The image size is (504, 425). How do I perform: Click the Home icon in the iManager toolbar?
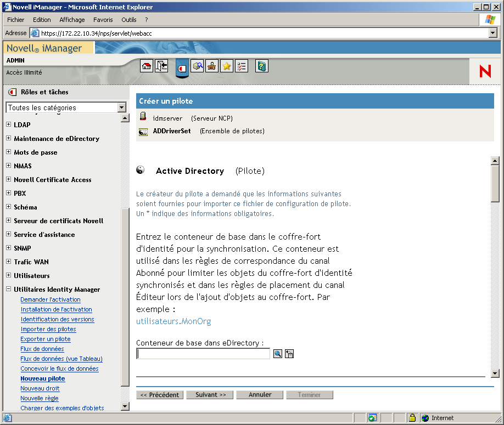pyautogui.click(x=147, y=65)
